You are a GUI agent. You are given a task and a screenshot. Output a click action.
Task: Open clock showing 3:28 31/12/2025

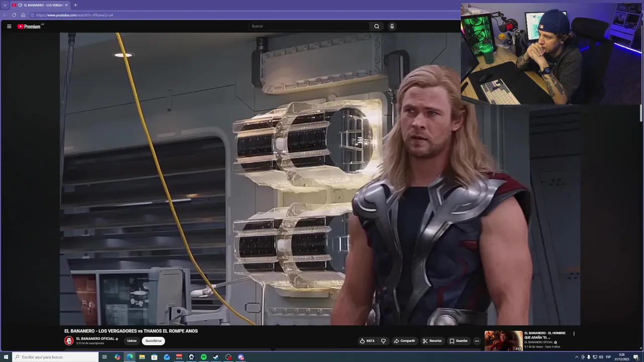[622, 357]
